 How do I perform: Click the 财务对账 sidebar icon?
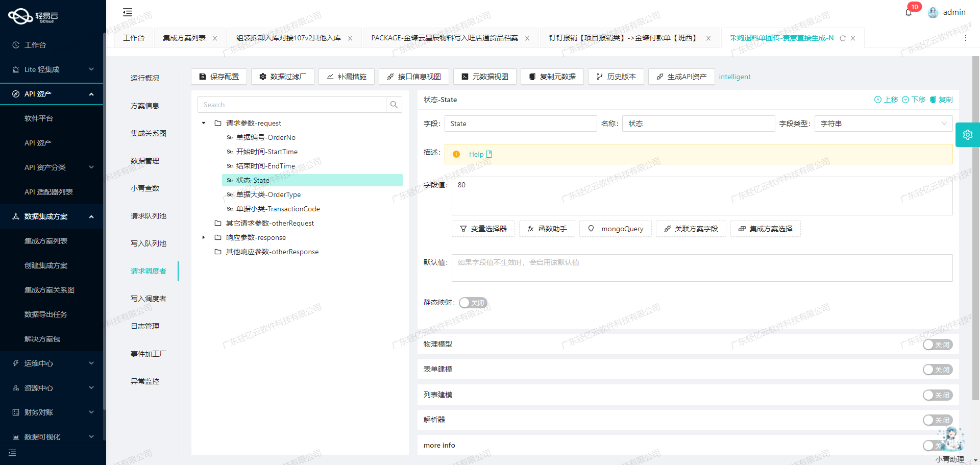16,412
